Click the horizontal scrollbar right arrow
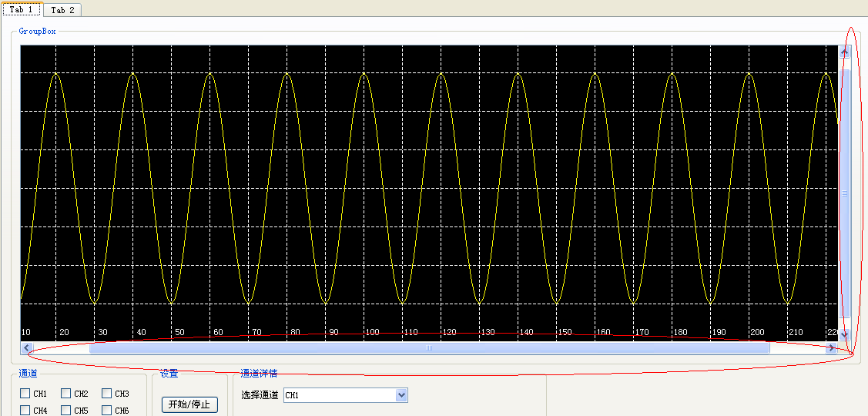 831,348
